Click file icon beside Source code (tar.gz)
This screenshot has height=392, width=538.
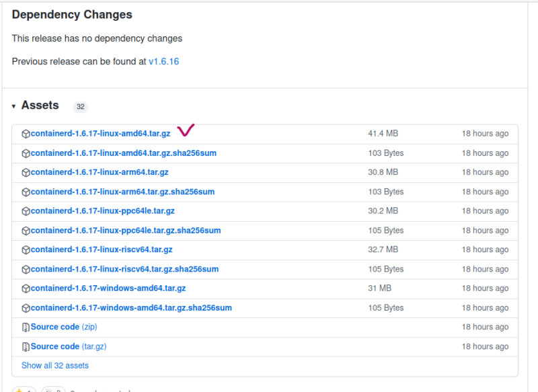pos(26,347)
